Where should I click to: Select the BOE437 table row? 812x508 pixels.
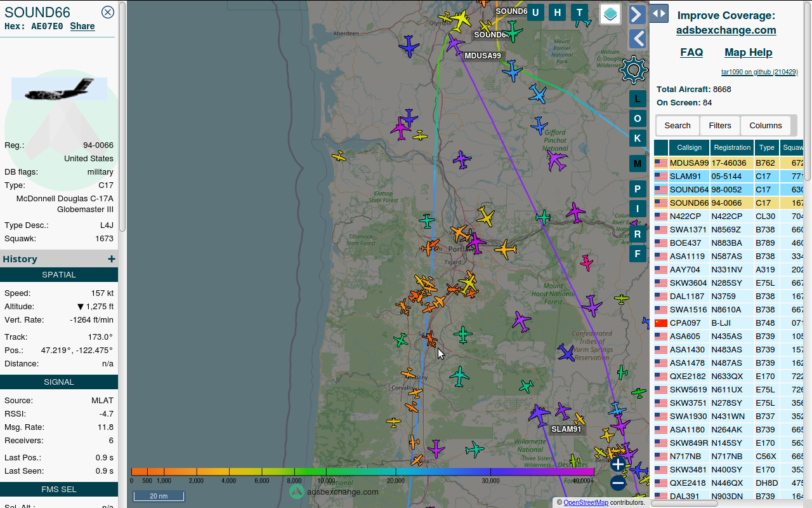[728, 243]
